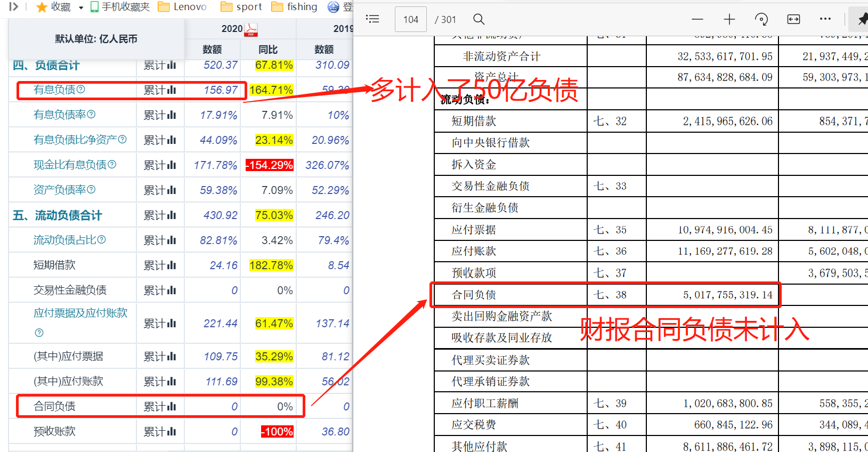868x452 pixels.
Task: Click the 现金比有息负债 link
Action: coord(70,165)
